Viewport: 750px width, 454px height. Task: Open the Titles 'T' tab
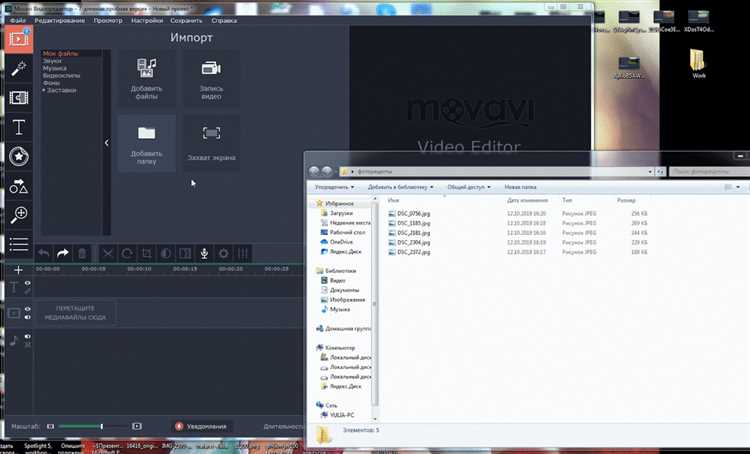19,127
